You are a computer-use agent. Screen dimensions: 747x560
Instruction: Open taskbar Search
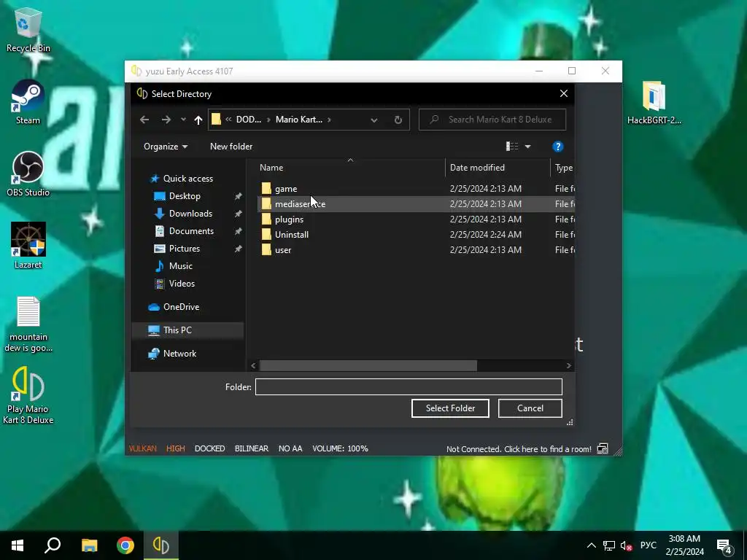coord(53,545)
